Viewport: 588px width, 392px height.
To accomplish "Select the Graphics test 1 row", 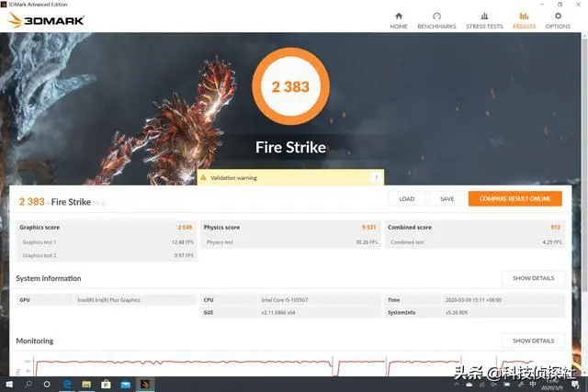I will pos(107,242).
